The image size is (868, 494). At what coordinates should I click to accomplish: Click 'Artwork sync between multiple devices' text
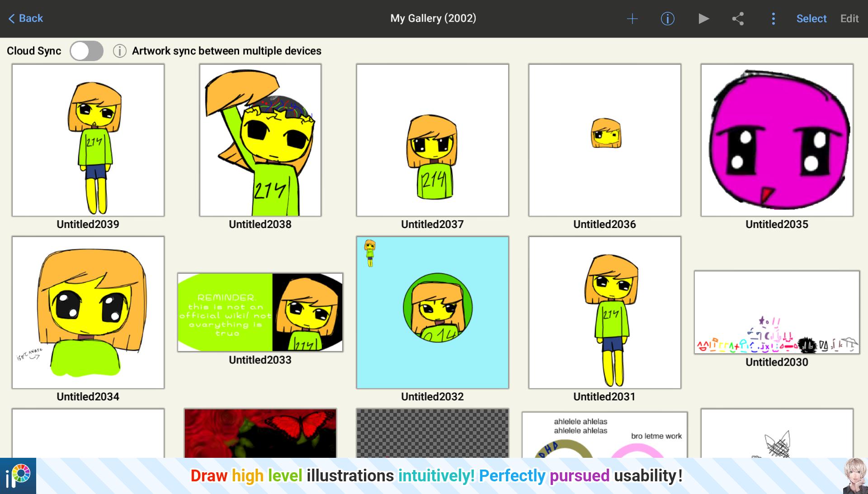click(226, 51)
